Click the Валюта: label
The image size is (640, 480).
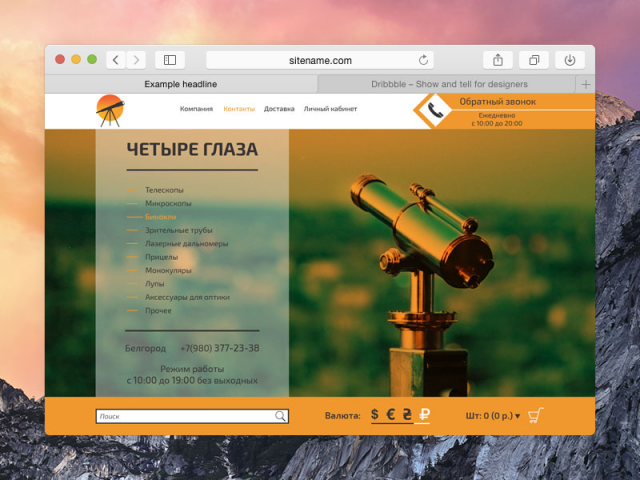point(343,416)
